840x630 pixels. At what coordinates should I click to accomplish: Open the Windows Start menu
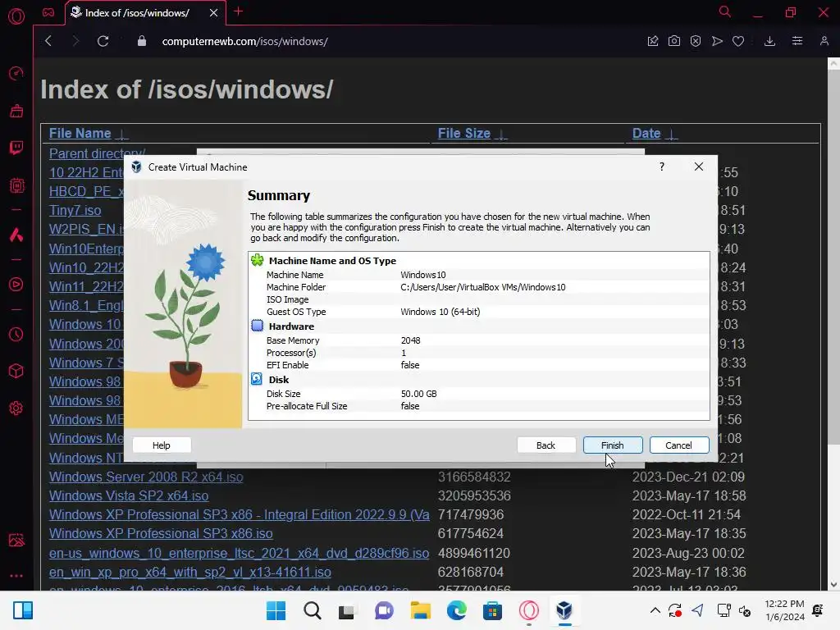tap(276, 610)
